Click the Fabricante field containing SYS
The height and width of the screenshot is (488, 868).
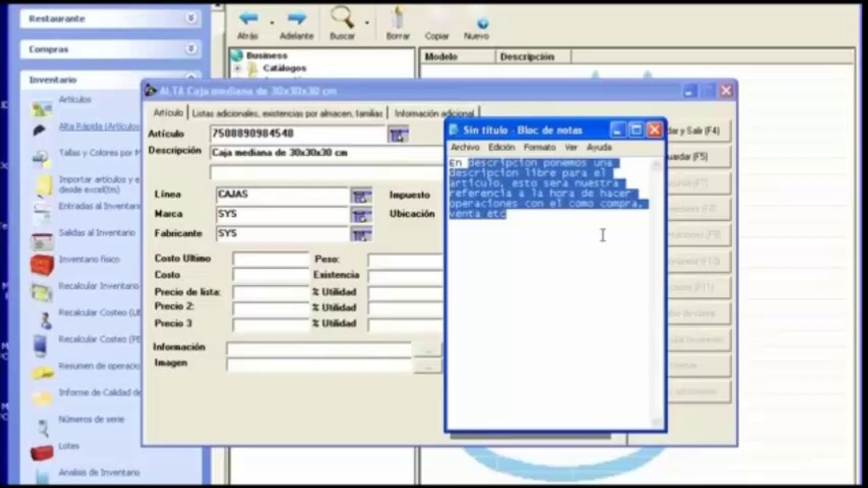[282, 234]
